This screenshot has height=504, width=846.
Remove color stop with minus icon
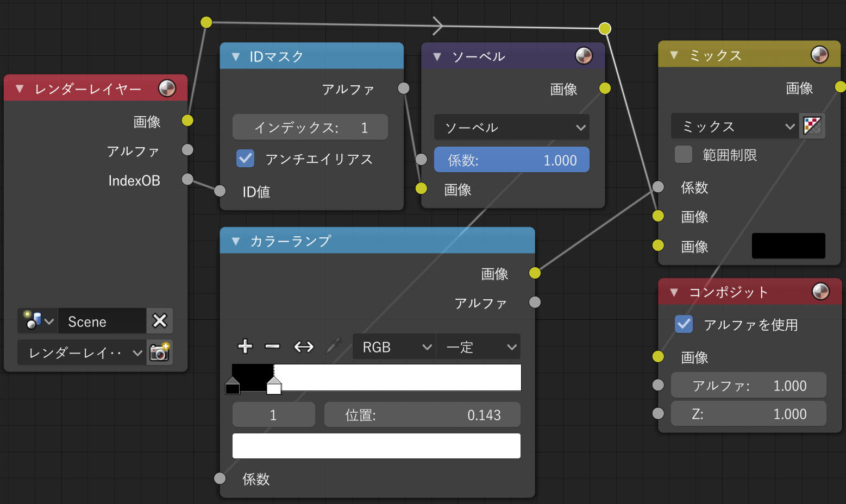click(272, 346)
